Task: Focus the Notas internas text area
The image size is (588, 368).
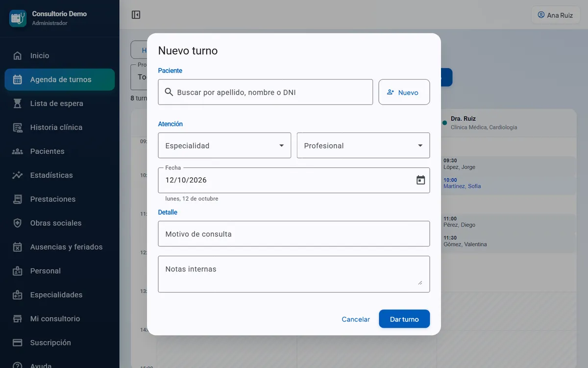Action: point(294,274)
